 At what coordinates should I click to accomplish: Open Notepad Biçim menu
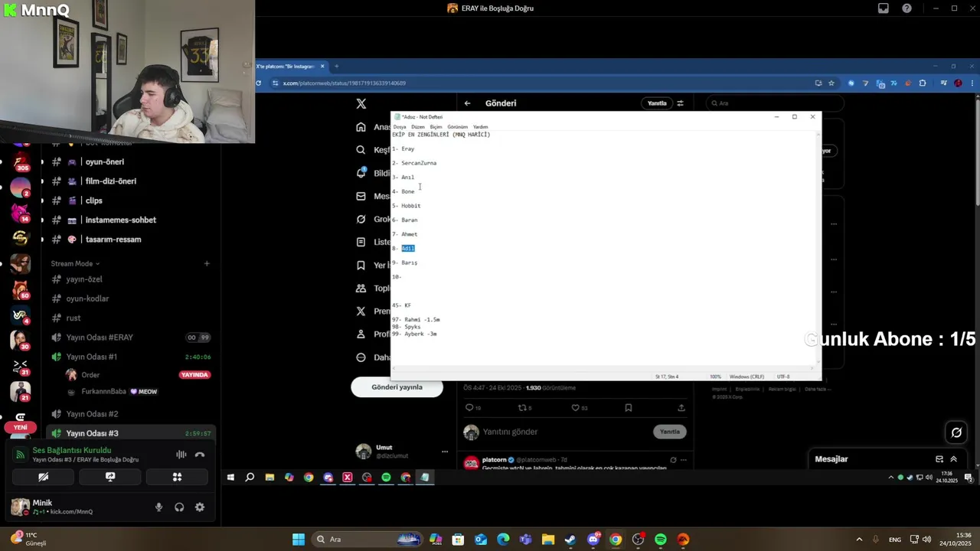(x=436, y=127)
